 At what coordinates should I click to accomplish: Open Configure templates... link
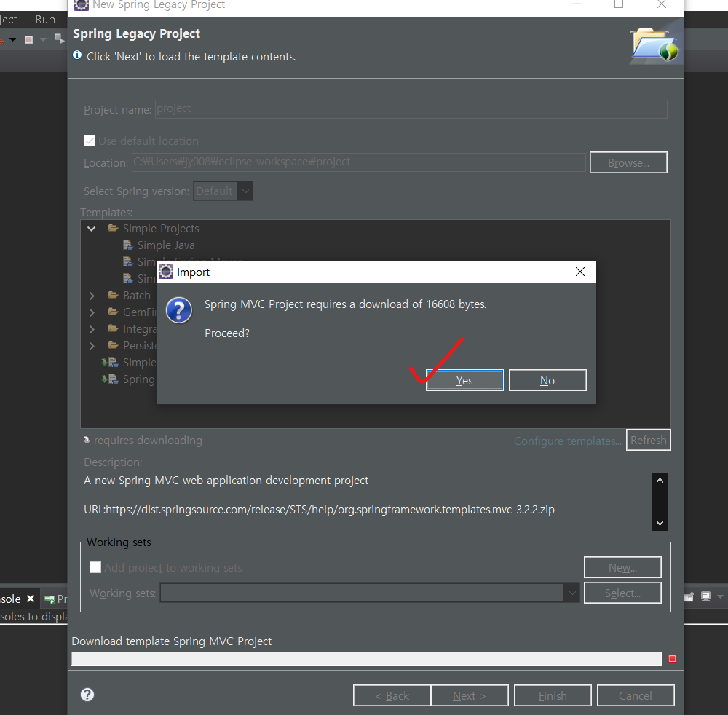coord(567,441)
